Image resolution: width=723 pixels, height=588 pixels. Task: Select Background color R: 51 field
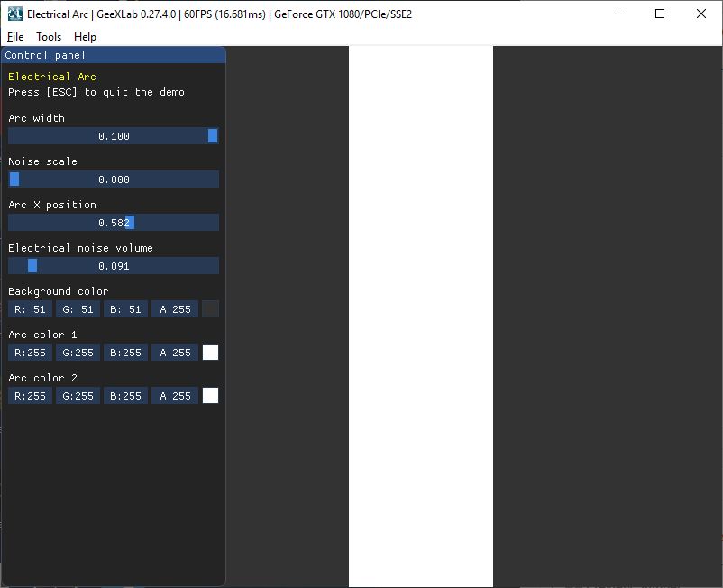tap(30, 309)
